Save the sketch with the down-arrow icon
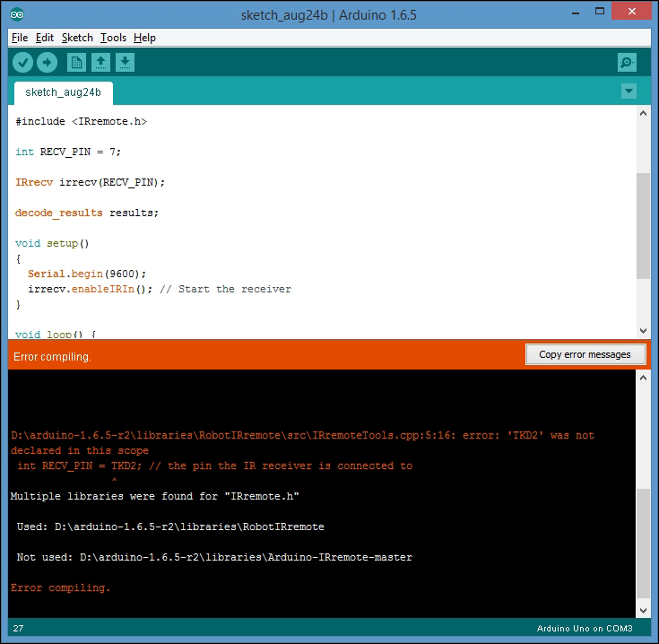The width and height of the screenshot is (659, 644). pyautogui.click(x=125, y=63)
